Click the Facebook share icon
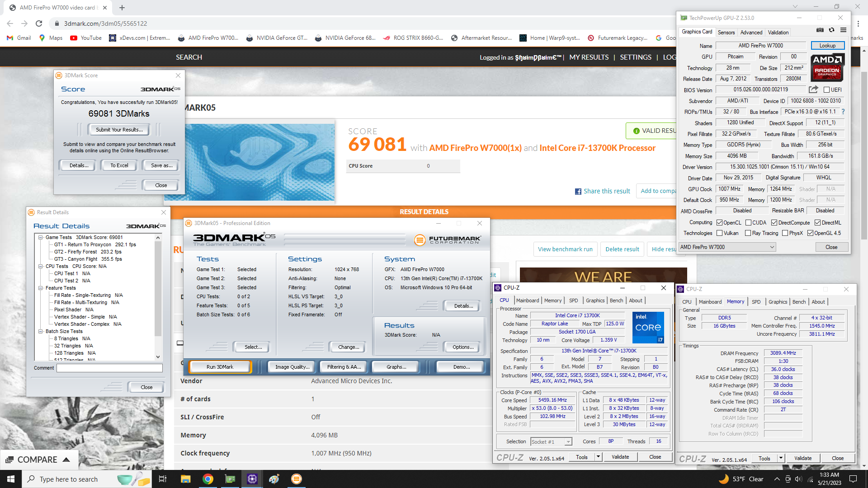The image size is (868, 488). pyautogui.click(x=578, y=192)
